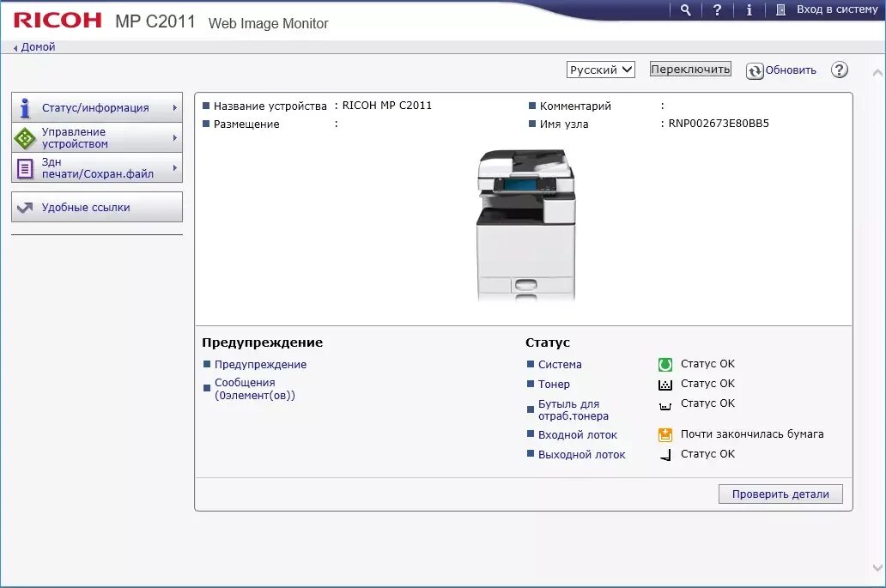The height and width of the screenshot is (588, 886).
Task: Click 'MP C2011' model text in header
Action: click(x=155, y=21)
